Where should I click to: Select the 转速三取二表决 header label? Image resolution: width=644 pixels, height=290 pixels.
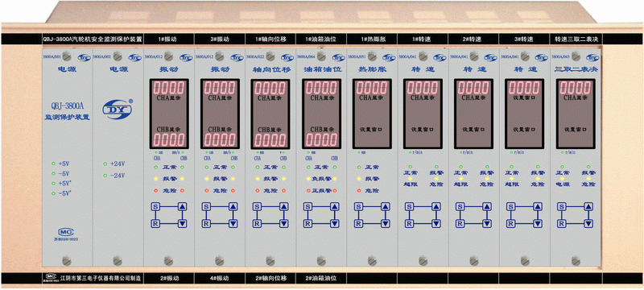tap(576, 39)
